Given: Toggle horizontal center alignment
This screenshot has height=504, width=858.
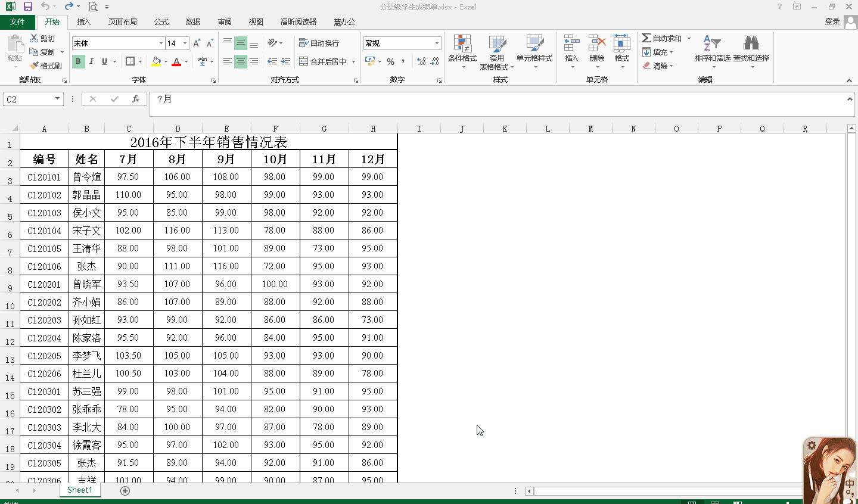Looking at the screenshot, I should pyautogui.click(x=241, y=61).
